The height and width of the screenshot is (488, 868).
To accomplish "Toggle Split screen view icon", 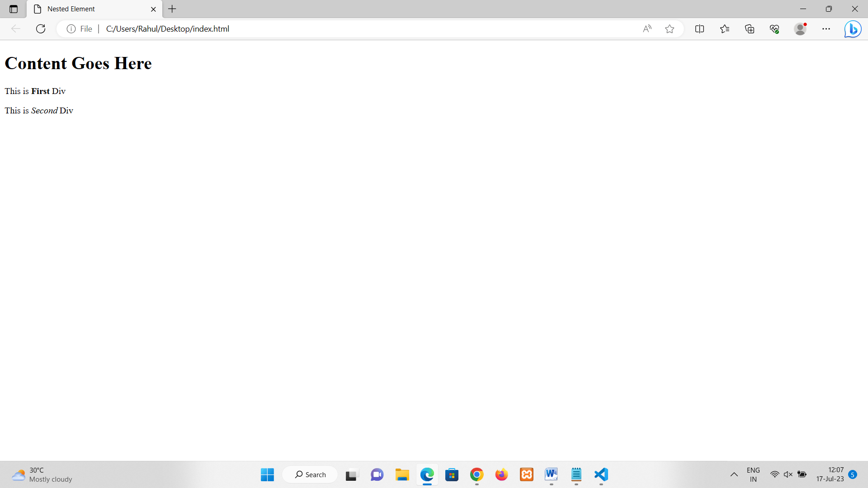I will 699,29.
